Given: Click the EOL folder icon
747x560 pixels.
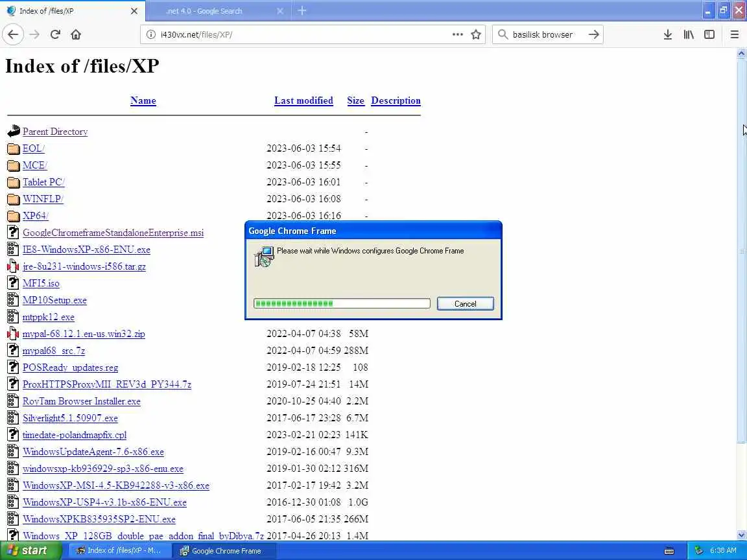Looking at the screenshot, I should [14, 148].
